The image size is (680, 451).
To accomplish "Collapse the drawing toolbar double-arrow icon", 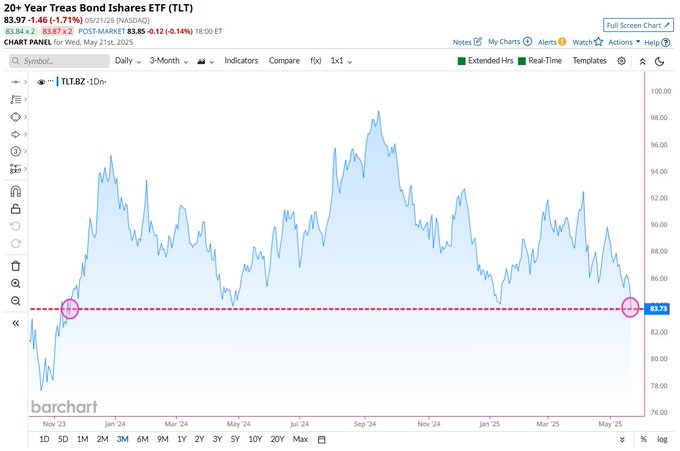I will (16, 323).
